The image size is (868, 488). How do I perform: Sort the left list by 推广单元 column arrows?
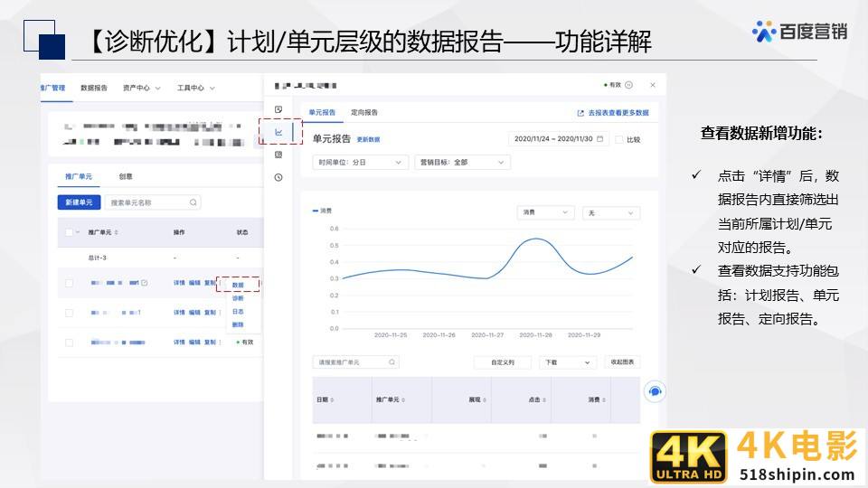117,232
